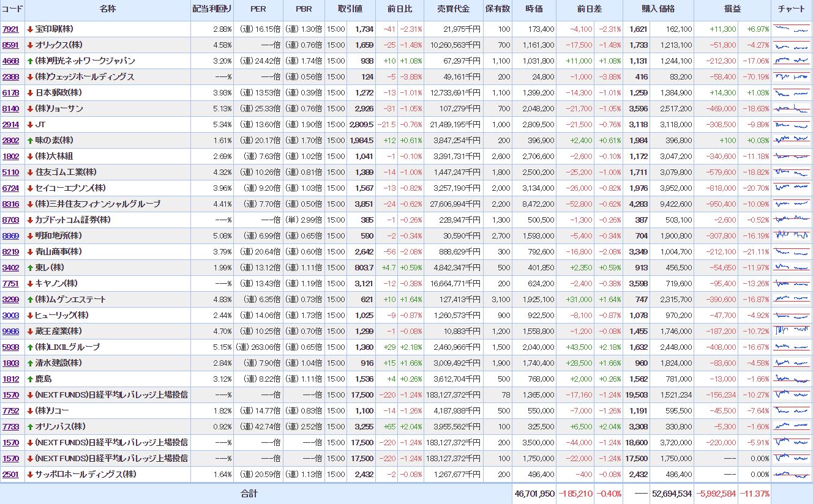
Task: Click the up arrow beside オリンパス(株)
Action: (30, 427)
